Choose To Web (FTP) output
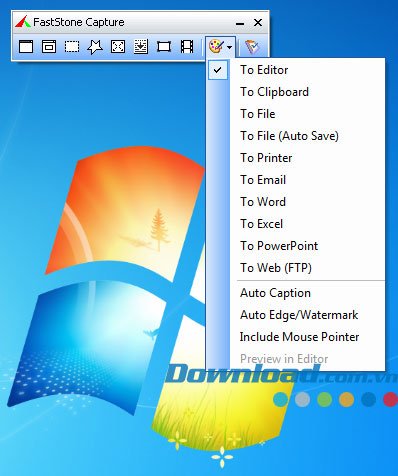Screen dimensions: 398x476 (296, 268)
